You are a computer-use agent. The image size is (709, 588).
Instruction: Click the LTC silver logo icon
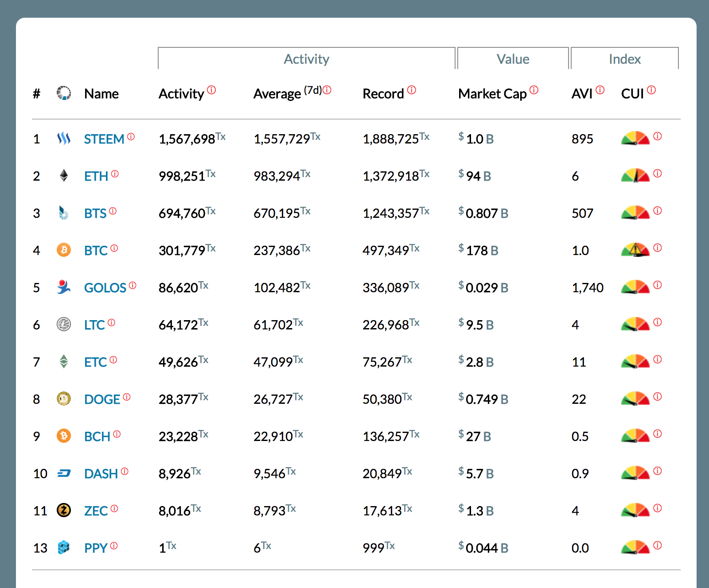[64, 325]
